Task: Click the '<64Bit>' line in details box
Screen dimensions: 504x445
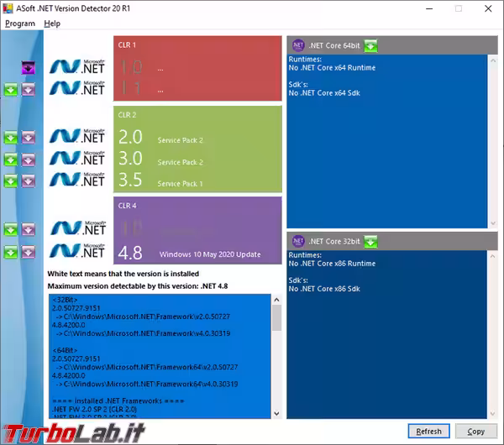Action: [x=65, y=350]
